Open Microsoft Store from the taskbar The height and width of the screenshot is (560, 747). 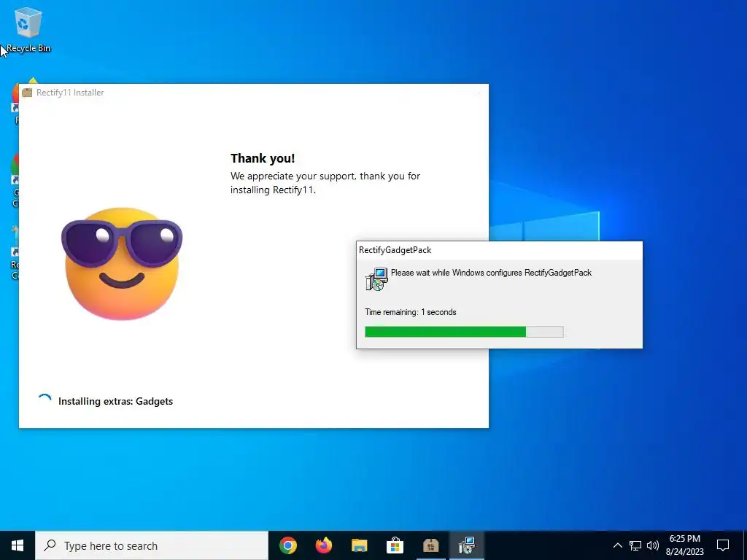pos(395,545)
